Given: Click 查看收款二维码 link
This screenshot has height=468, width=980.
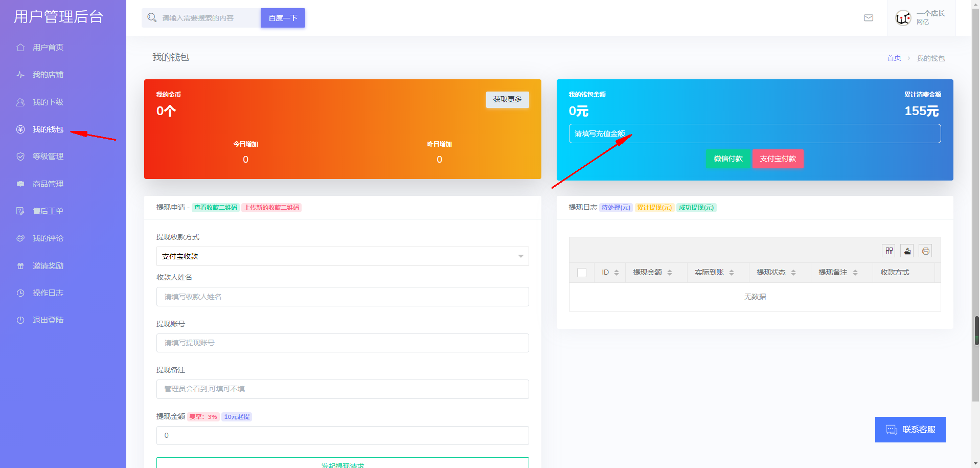Looking at the screenshot, I should click(x=216, y=208).
